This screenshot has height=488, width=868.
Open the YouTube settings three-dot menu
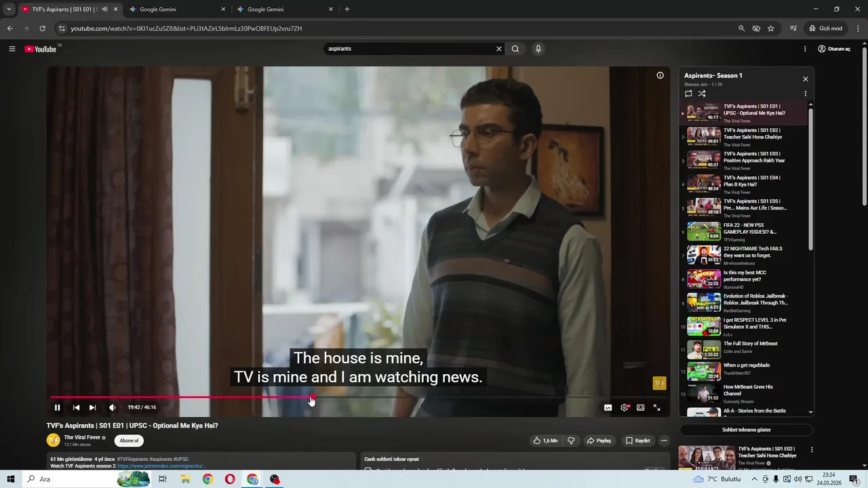point(805,49)
